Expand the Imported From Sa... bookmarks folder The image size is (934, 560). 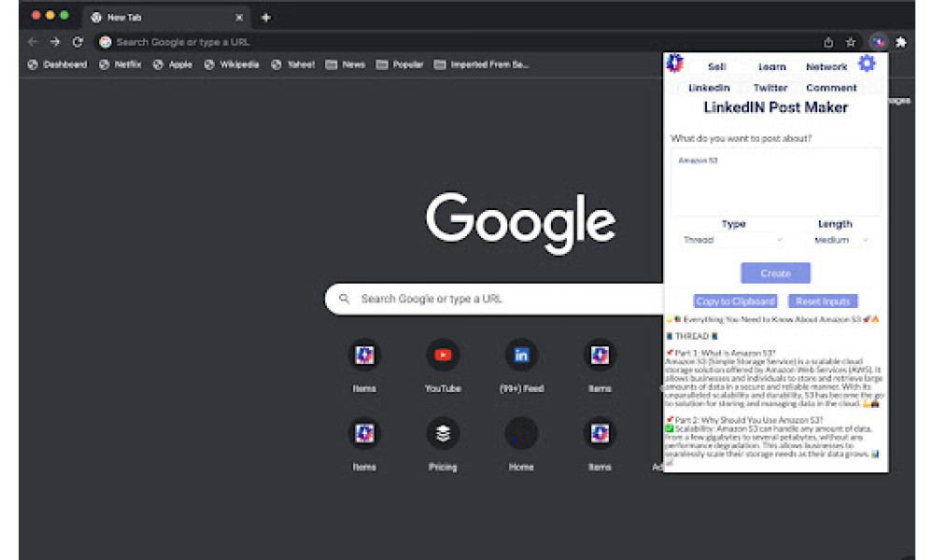coord(481,64)
